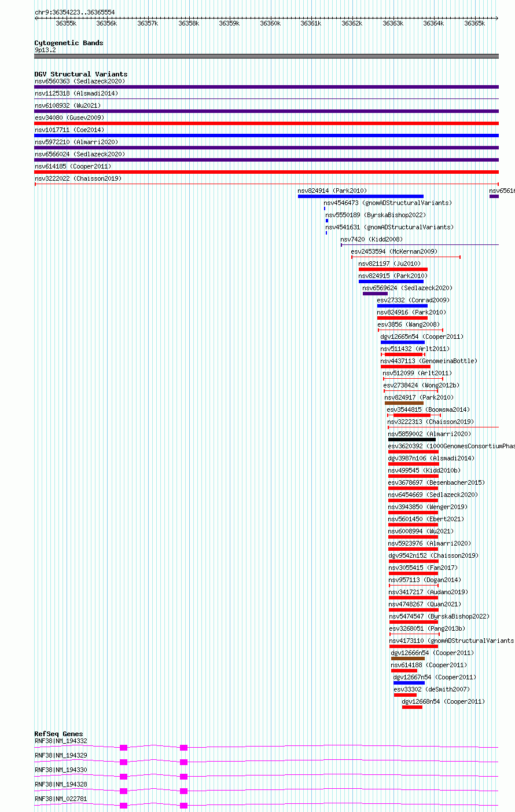Click nsv6454669 (Sedlazeck2020) variant label
Image resolution: width=515 pixels, height=812 pixels.
coord(433,495)
